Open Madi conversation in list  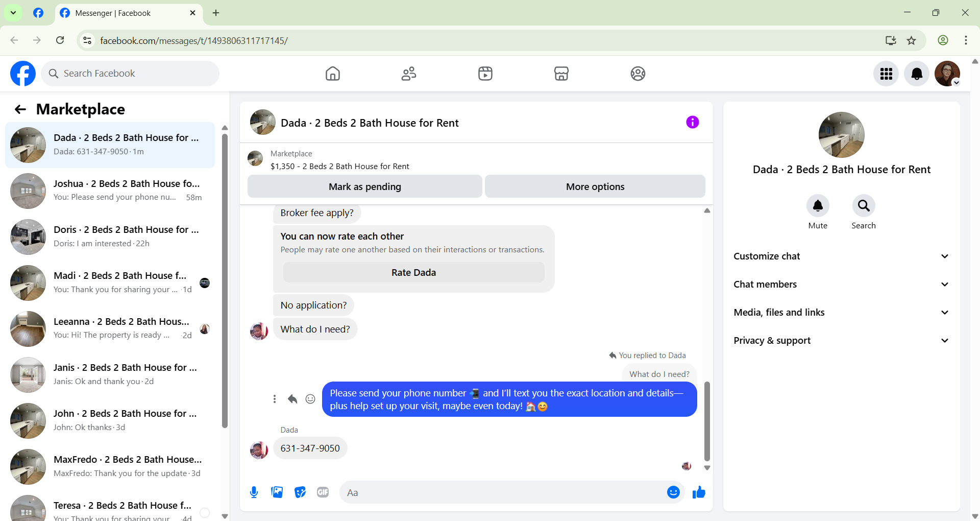110,283
